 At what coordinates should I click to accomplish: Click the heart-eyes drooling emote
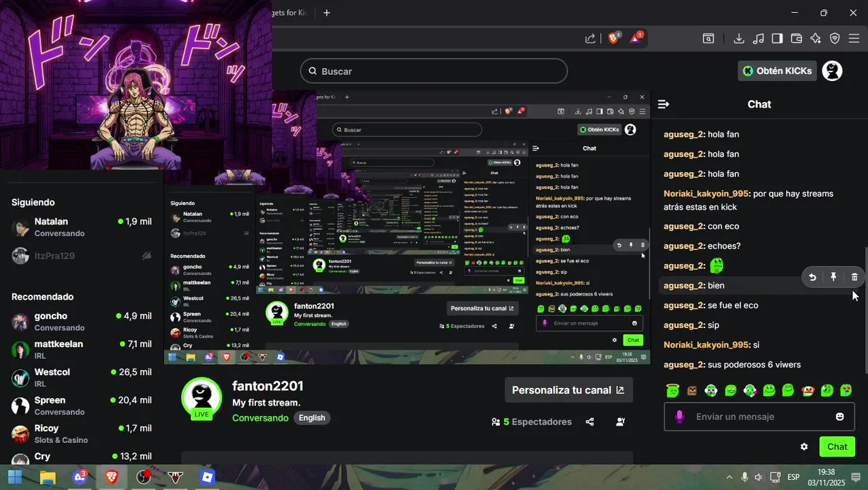[846, 390]
